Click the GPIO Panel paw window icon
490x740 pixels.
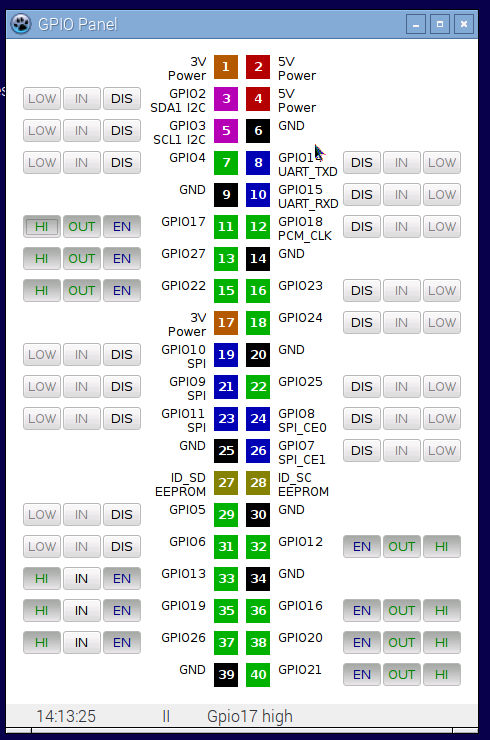tap(21, 24)
